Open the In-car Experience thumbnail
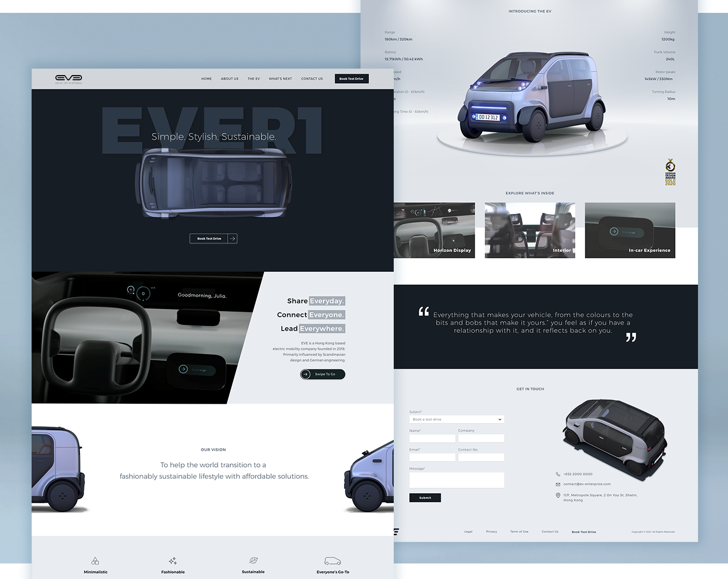Screen dimensions: 728x579 630,230
